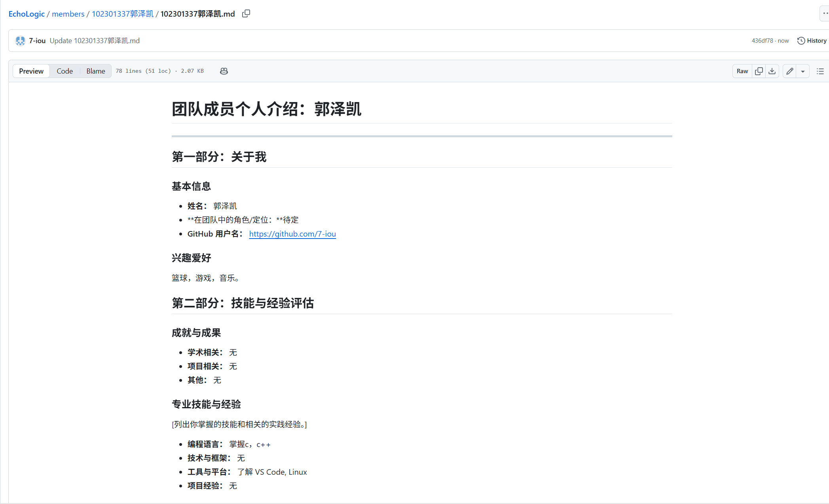829x504 pixels.
Task: Open commit history via the clock icon
Action: [801, 40]
